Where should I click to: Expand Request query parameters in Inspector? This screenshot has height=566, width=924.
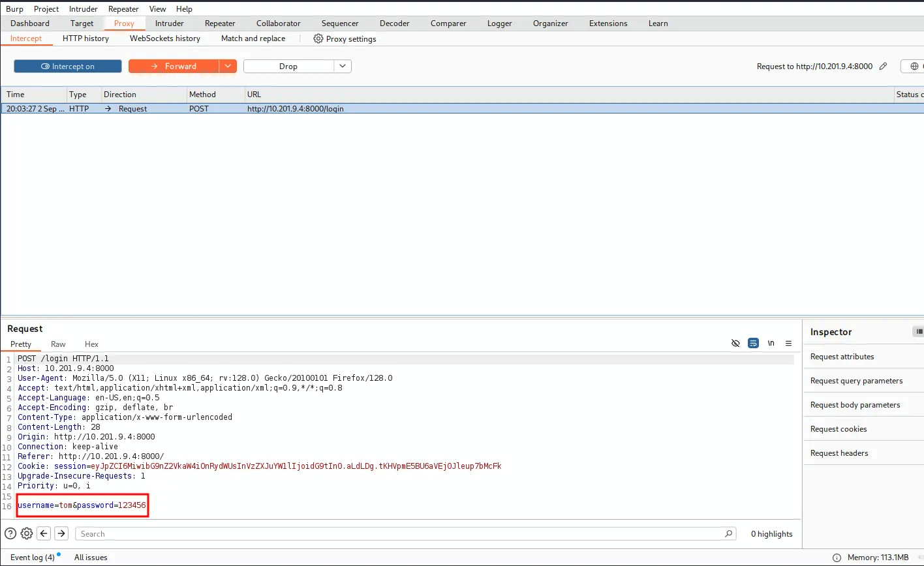tap(863, 381)
